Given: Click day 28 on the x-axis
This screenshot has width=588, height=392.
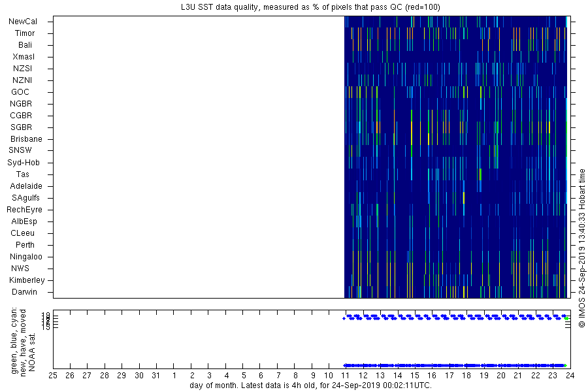Looking at the screenshot, I should 105,376.
